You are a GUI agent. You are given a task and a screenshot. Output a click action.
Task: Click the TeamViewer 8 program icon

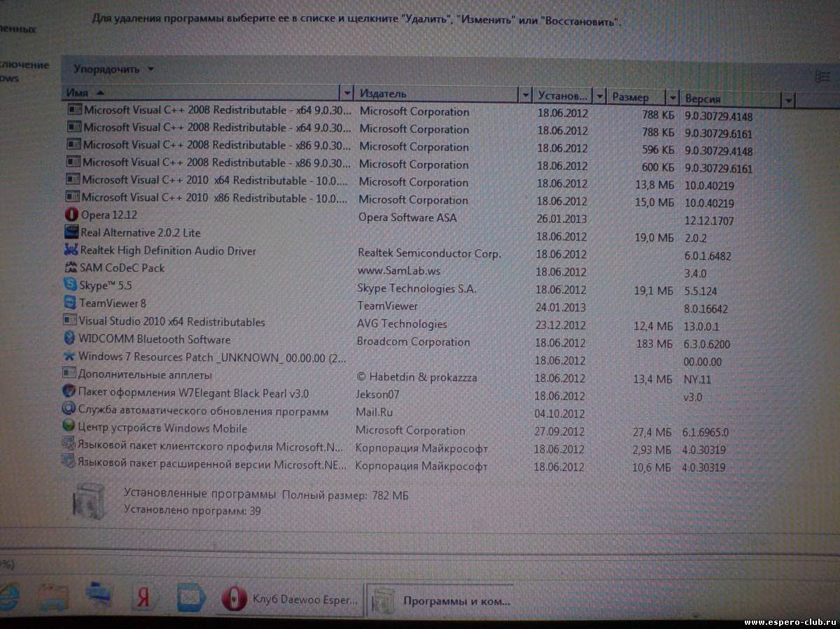[x=70, y=303]
